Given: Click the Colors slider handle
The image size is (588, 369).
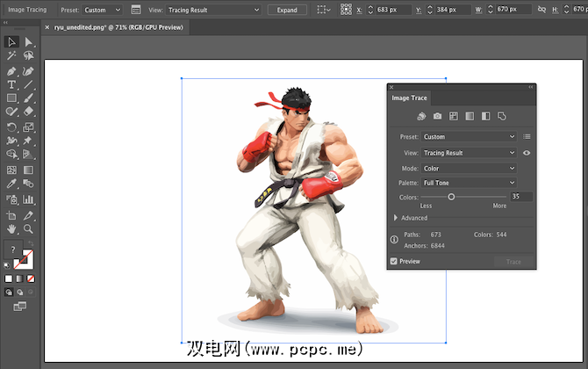Looking at the screenshot, I should point(451,197).
